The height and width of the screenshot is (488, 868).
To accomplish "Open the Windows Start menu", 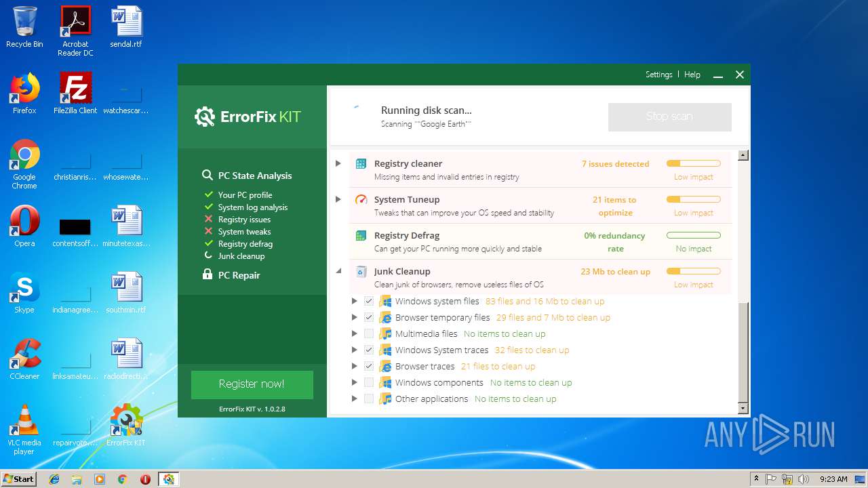I will (19, 479).
